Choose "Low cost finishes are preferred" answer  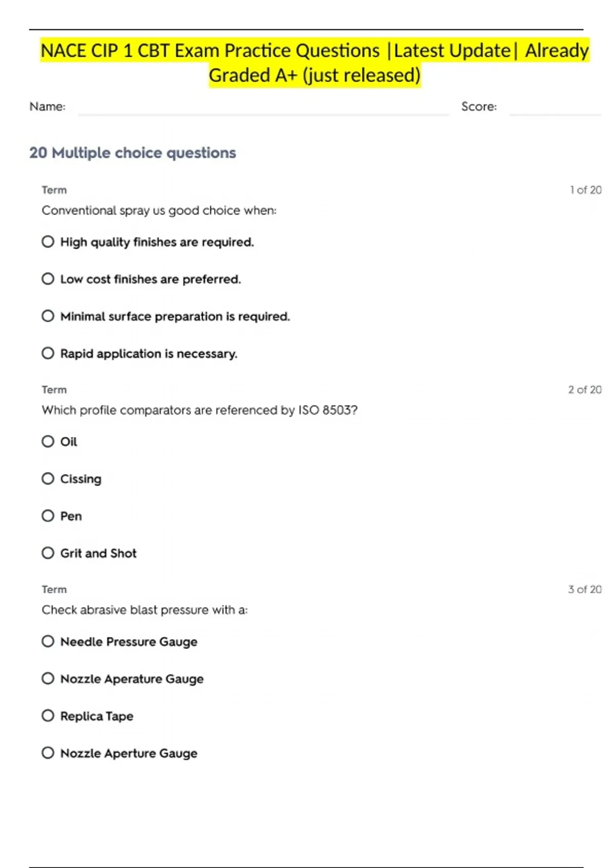[48, 279]
